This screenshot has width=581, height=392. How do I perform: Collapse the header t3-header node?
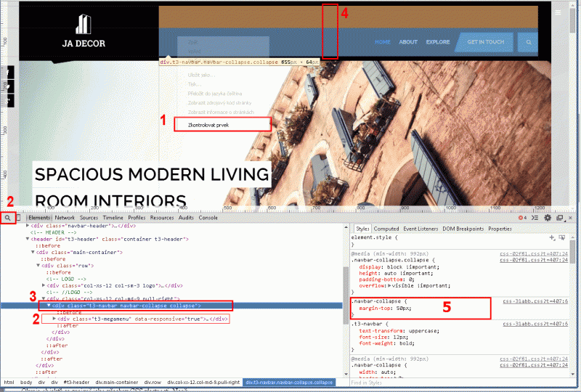(28, 239)
